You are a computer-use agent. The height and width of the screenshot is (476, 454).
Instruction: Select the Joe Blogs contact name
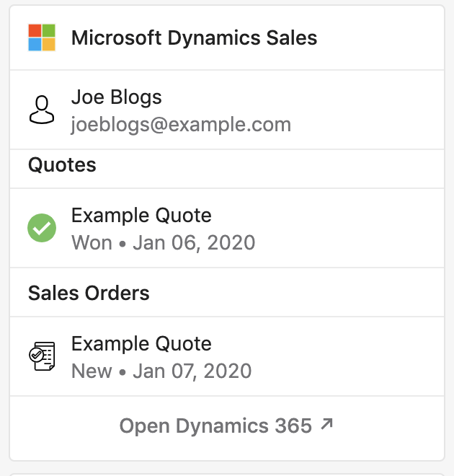pos(117,97)
